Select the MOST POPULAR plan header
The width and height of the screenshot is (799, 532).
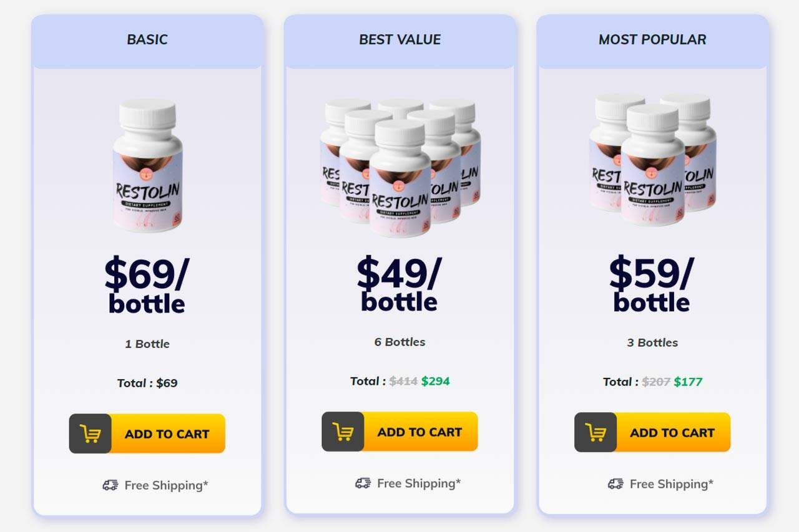pos(652,40)
